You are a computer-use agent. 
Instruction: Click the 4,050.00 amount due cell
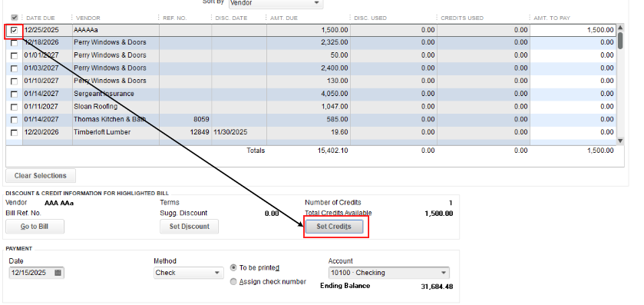point(335,94)
